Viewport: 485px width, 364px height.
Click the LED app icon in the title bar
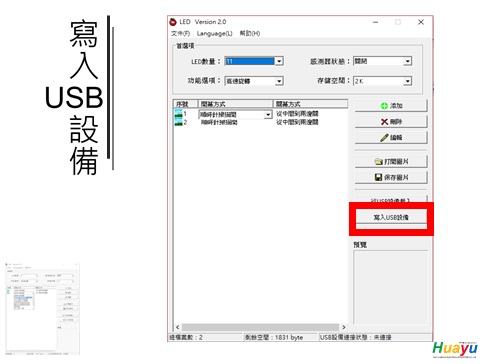173,22
